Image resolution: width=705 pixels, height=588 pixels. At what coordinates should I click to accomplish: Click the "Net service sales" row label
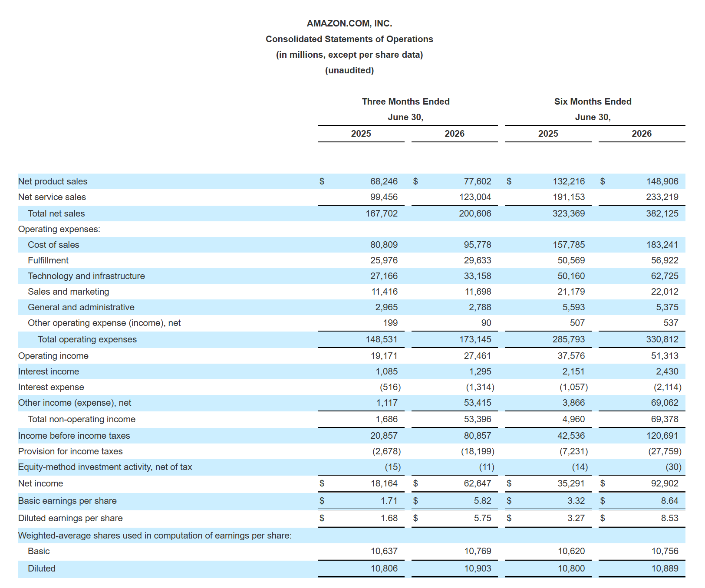52,197
